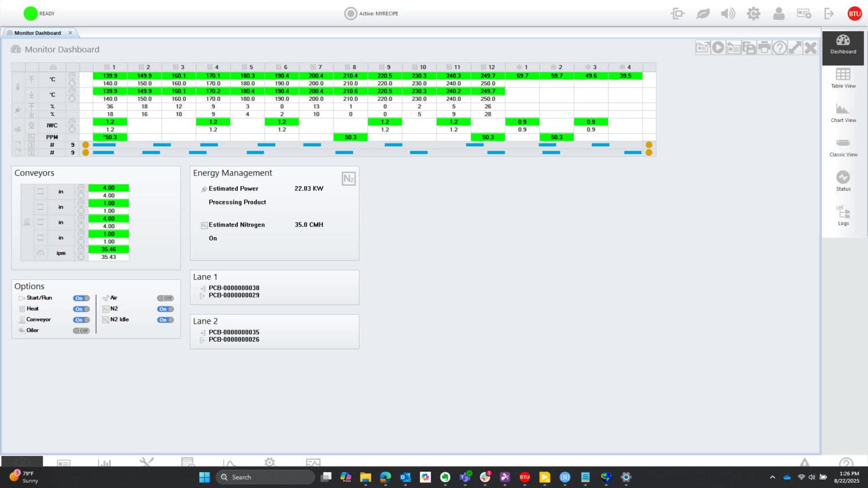Turn on the Oiler switch

pyautogui.click(x=81, y=330)
